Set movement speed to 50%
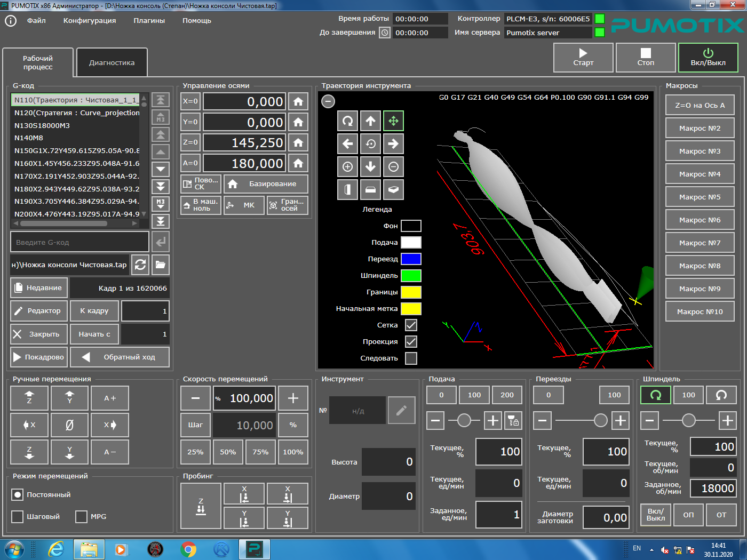Screen dimensions: 747x560 (x=228, y=452)
